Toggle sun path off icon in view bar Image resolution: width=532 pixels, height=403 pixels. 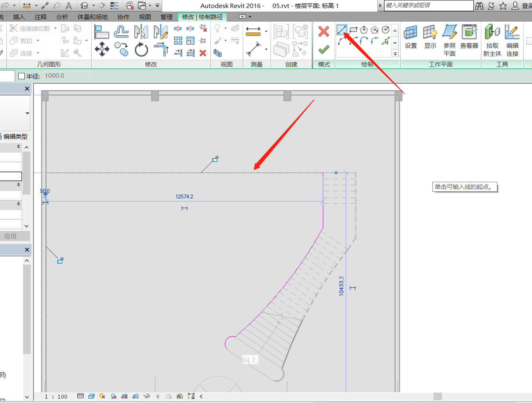[x=102, y=396]
